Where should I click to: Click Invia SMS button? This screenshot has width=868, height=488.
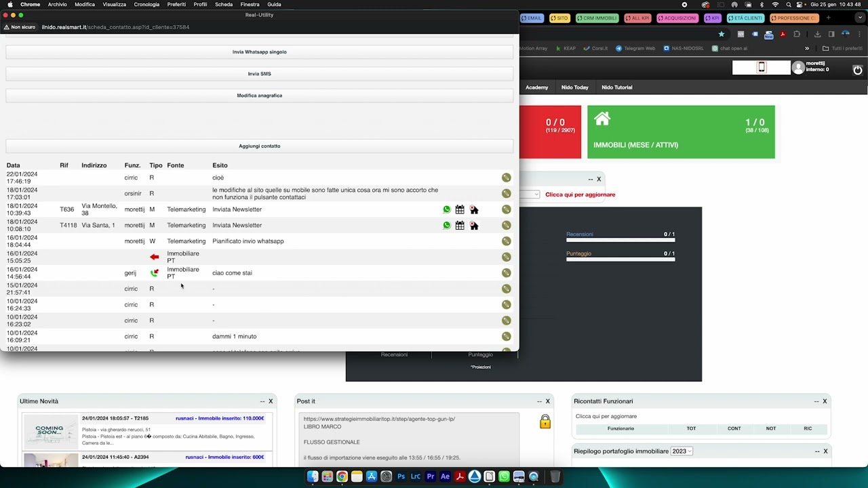(x=259, y=74)
